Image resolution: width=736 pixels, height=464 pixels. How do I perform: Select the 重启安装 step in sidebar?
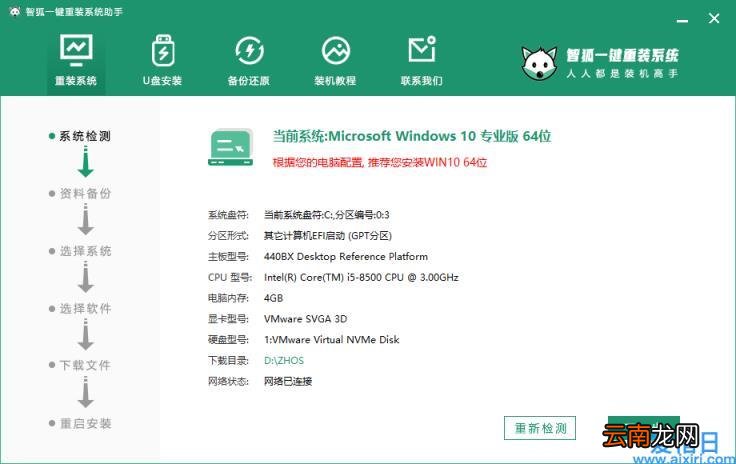pos(80,423)
